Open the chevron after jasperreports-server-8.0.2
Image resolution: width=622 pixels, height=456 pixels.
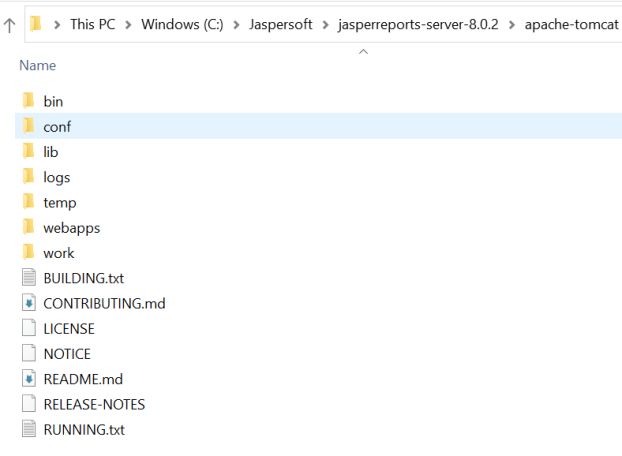[512, 25]
